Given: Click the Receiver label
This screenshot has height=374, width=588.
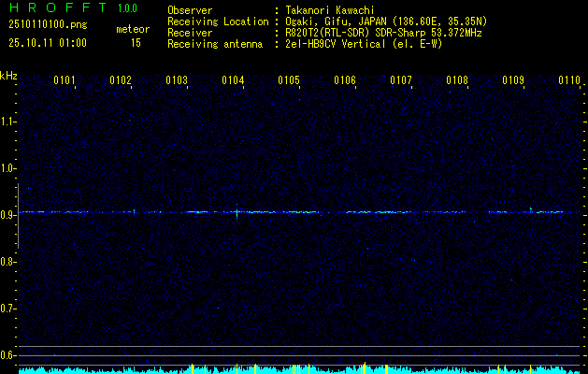Looking at the screenshot, I should point(190,33).
